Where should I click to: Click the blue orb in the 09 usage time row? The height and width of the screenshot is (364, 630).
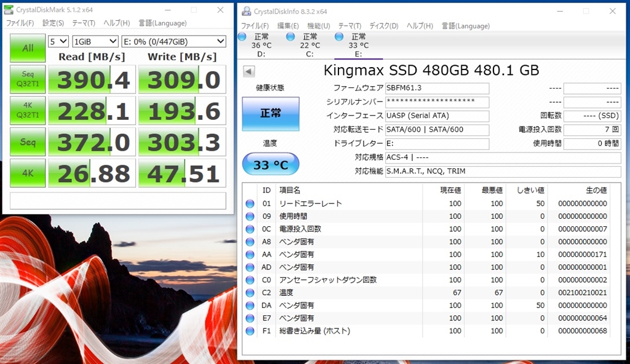250,216
